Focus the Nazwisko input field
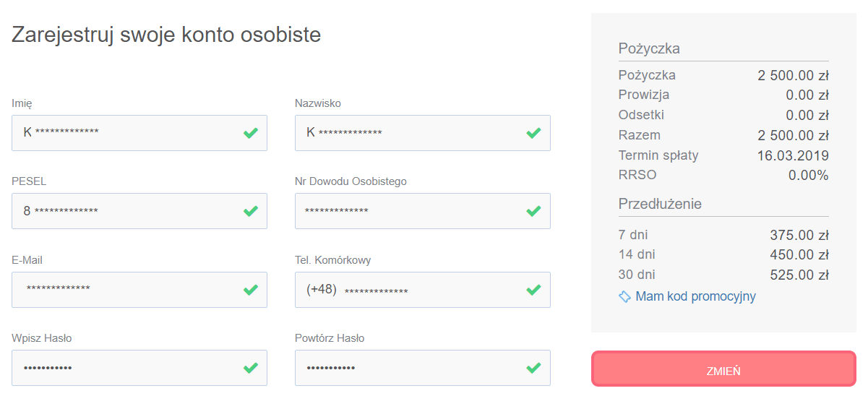 pos(423,133)
